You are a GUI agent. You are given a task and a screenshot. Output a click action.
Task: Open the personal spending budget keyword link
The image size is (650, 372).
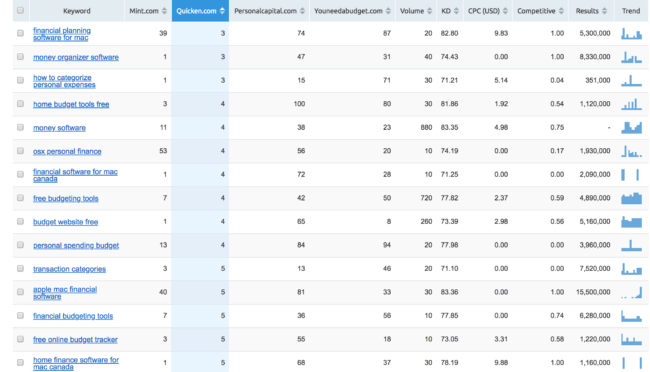(76, 246)
